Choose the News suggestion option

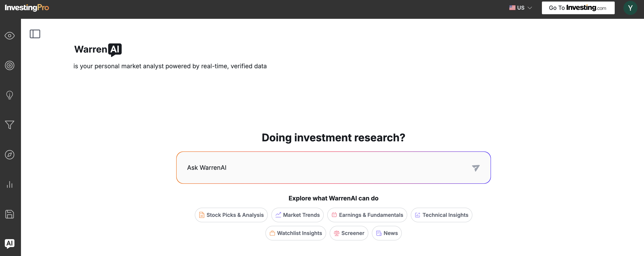(386, 233)
